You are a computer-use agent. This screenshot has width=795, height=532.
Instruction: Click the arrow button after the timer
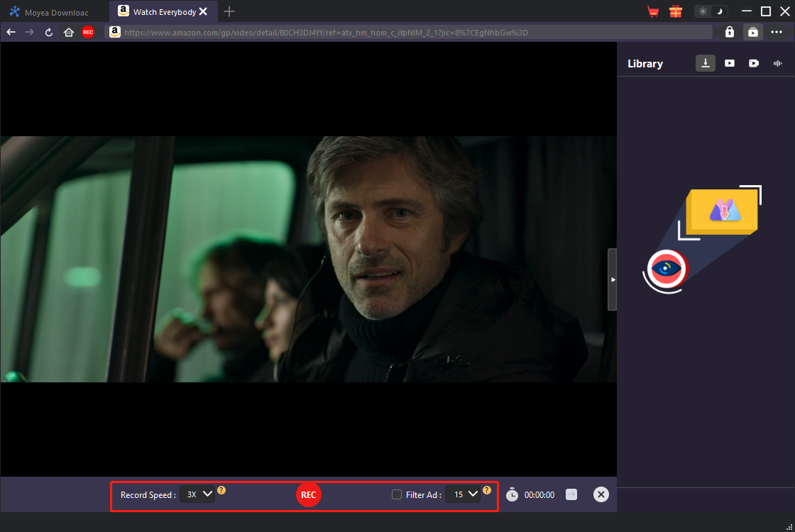pyautogui.click(x=571, y=494)
